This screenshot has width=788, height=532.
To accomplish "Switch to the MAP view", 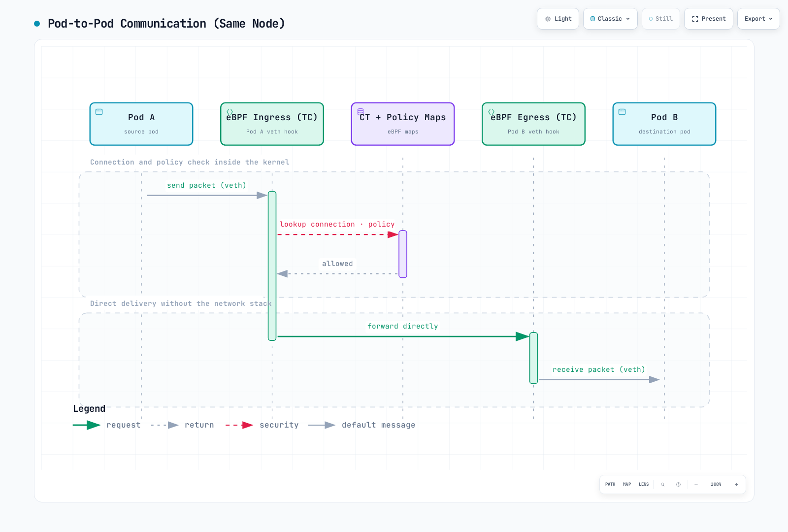I will click(x=627, y=484).
